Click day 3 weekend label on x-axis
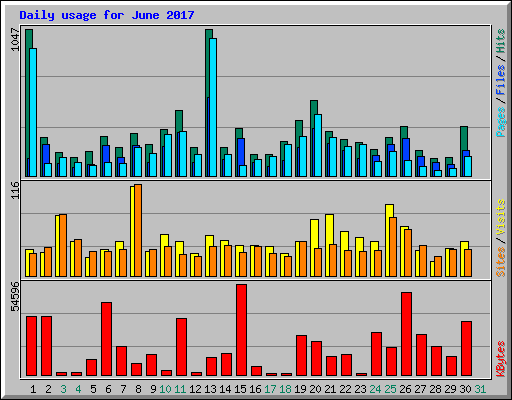The width and height of the screenshot is (512, 400). click(63, 389)
